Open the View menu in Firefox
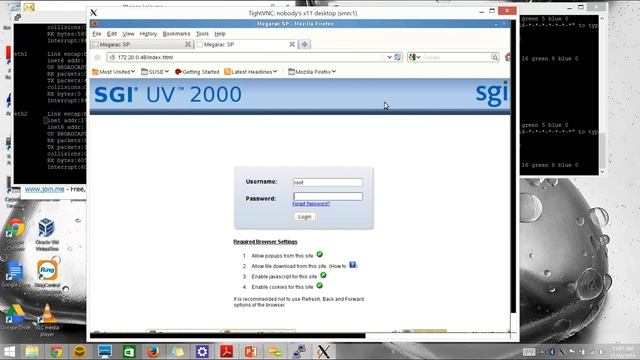640x360 pixels. coord(128,34)
